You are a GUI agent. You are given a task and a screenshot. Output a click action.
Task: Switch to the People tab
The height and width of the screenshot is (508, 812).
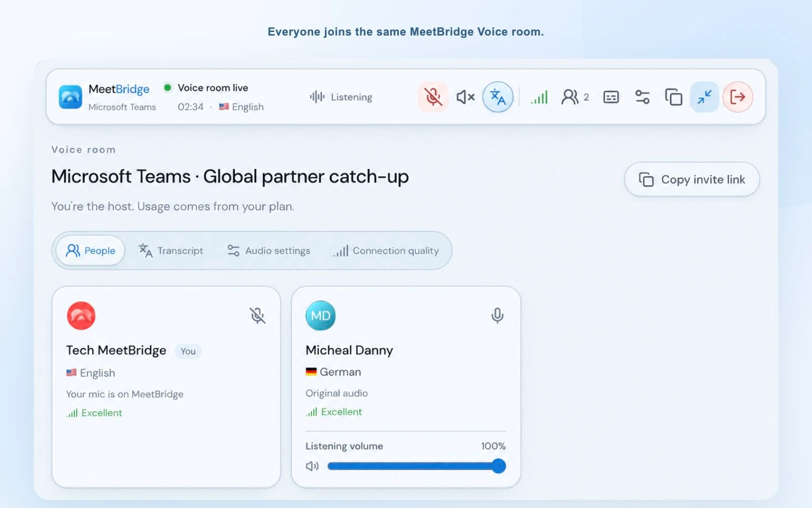[x=90, y=250]
